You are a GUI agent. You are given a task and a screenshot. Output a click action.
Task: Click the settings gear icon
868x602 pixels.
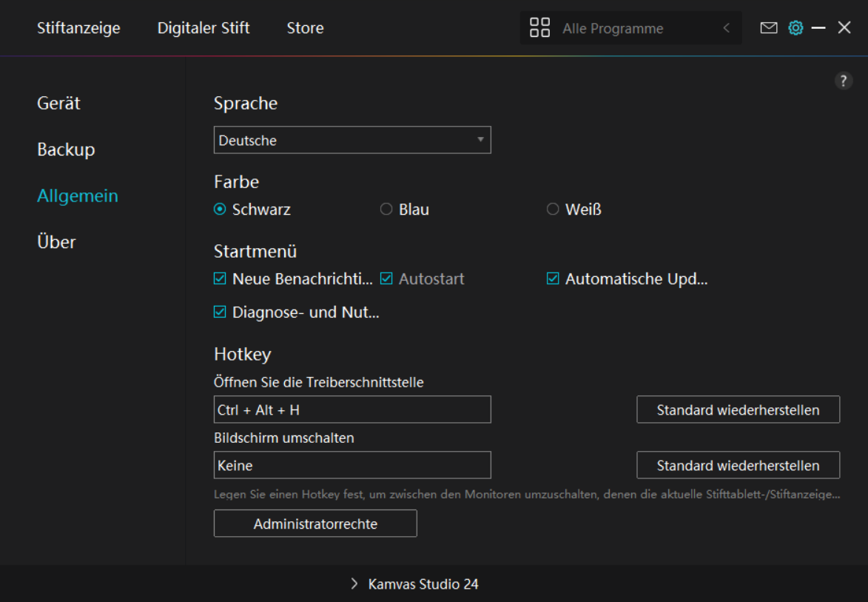(x=795, y=28)
